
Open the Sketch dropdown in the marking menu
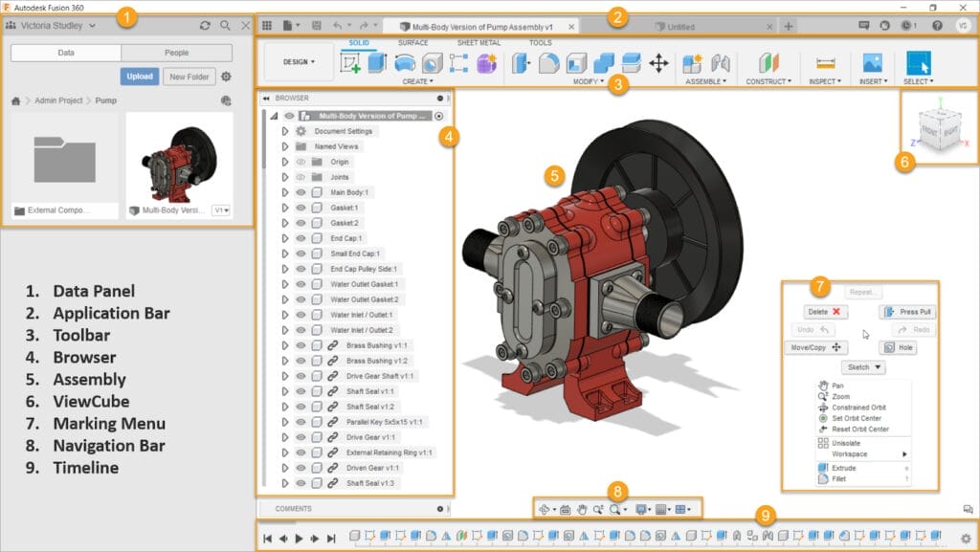click(x=863, y=367)
